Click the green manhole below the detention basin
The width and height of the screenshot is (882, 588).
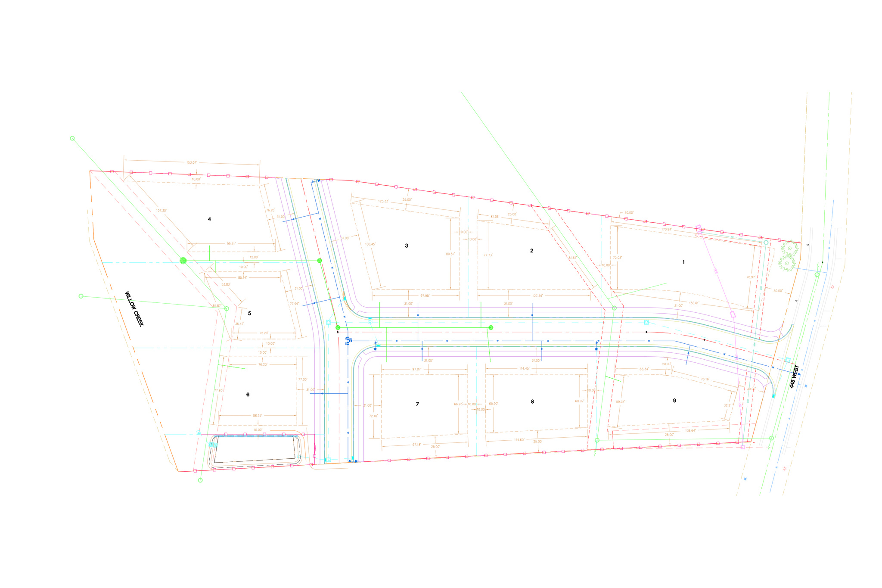(x=200, y=480)
